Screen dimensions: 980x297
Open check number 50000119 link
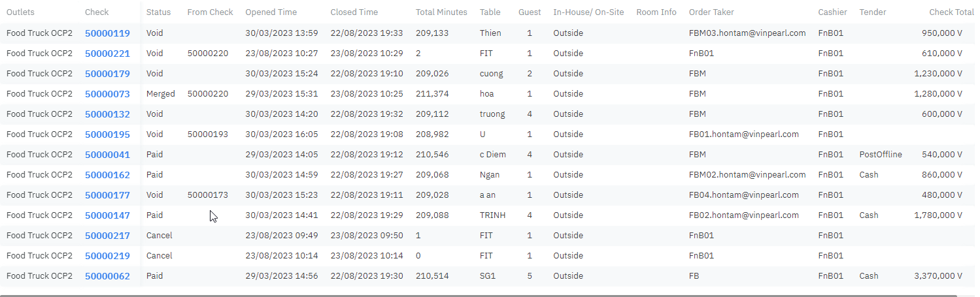click(x=107, y=33)
